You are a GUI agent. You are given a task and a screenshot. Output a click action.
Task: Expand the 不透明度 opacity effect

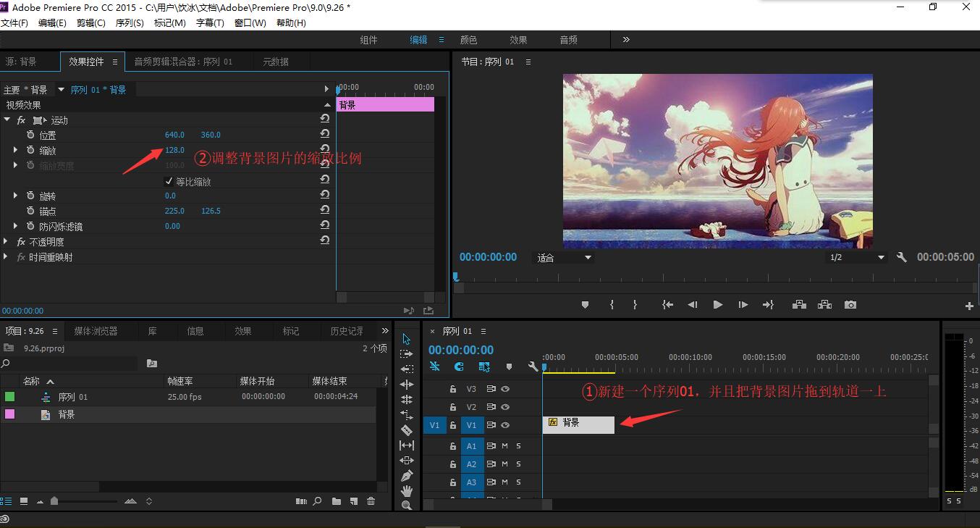point(6,241)
